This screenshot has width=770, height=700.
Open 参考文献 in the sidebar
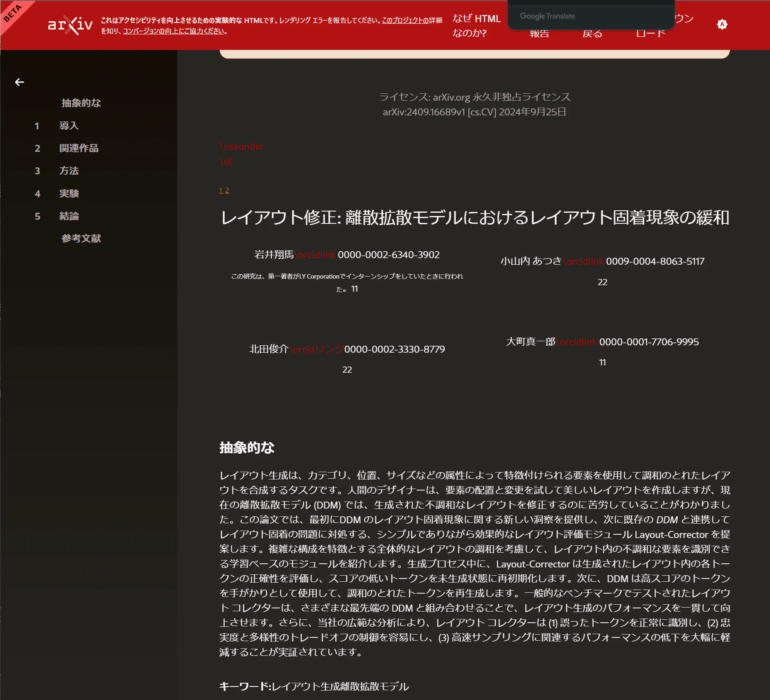click(x=81, y=239)
